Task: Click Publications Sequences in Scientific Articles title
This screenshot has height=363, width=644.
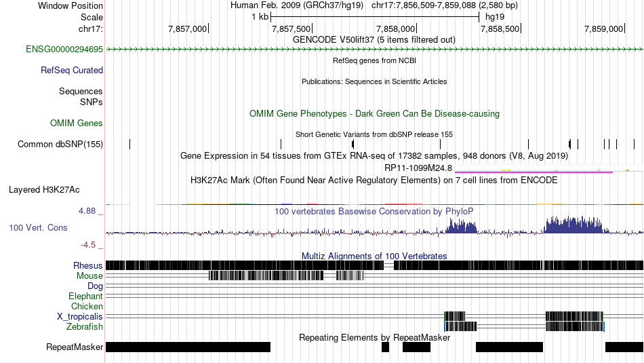Action: pyautogui.click(x=374, y=81)
